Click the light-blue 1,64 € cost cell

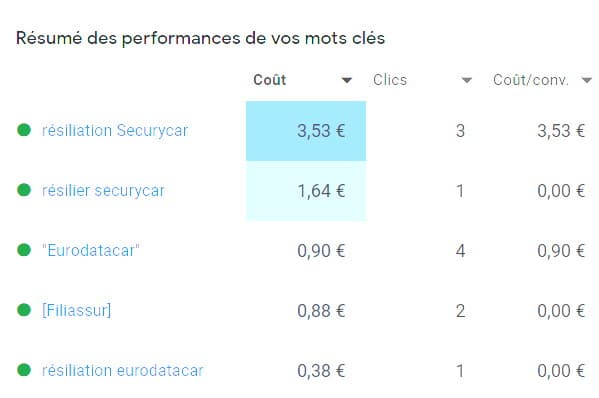(x=306, y=191)
